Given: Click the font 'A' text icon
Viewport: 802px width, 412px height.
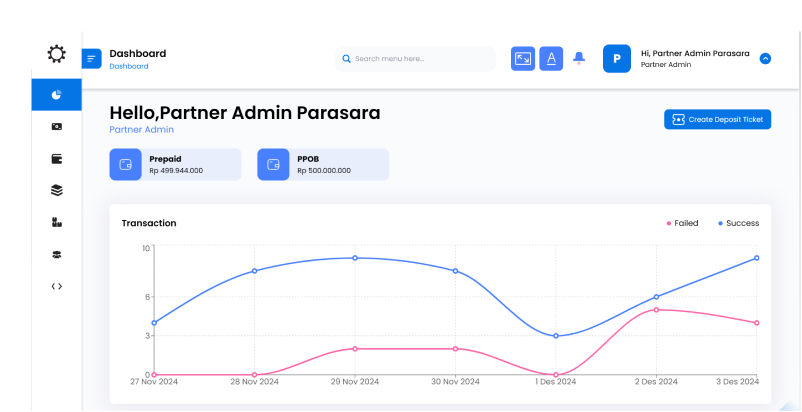Looking at the screenshot, I should coord(551,59).
